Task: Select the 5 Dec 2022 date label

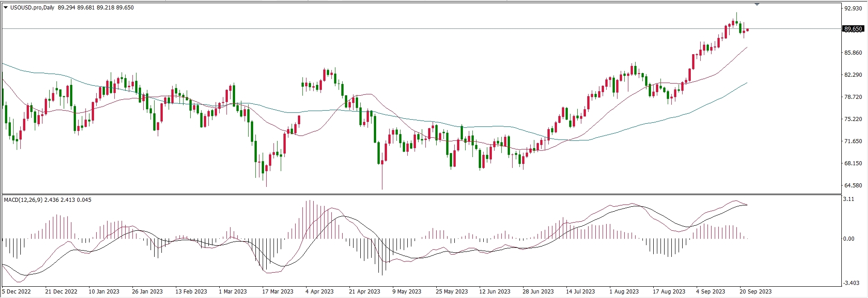Action: point(17,291)
